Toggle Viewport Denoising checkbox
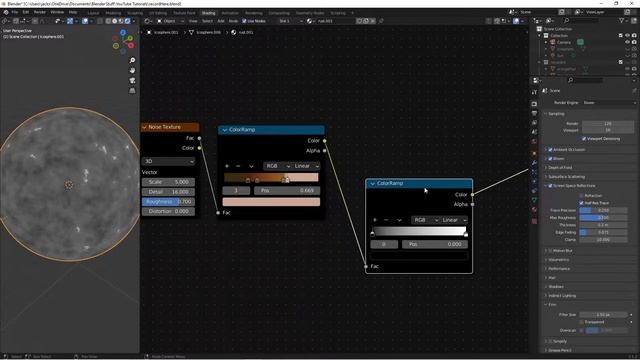The image size is (640, 360). point(584,139)
